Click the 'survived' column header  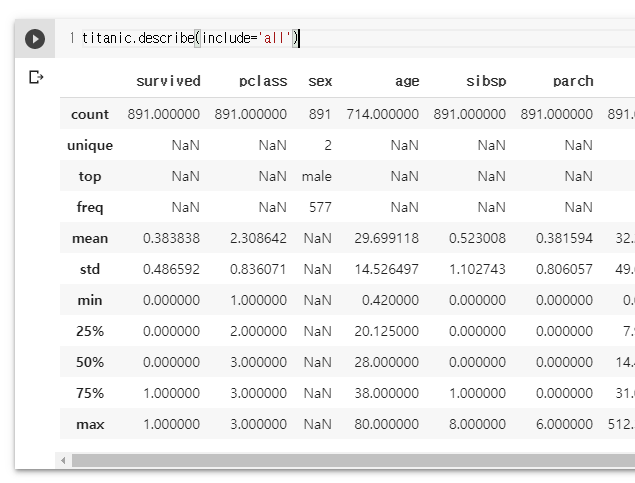[x=168, y=81]
